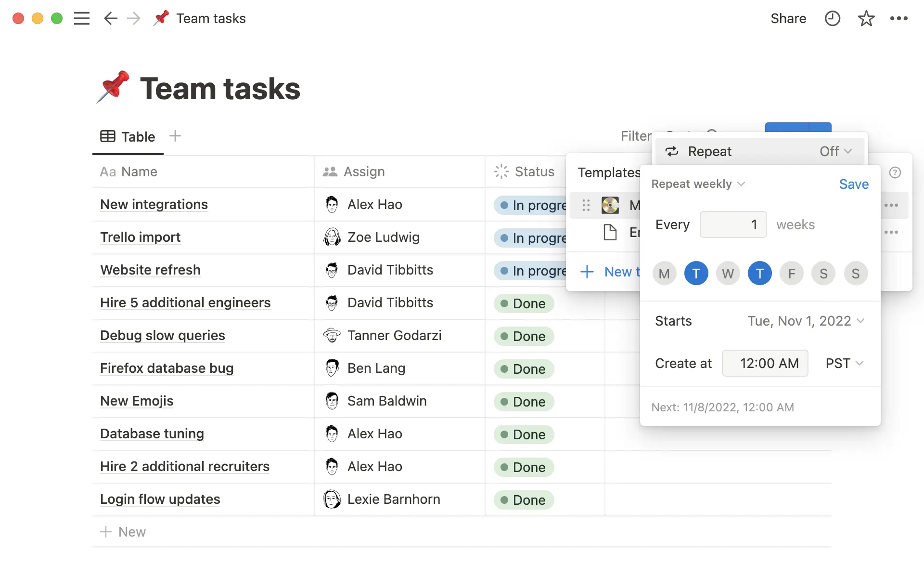Open the PST timezone dropdown

point(843,363)
